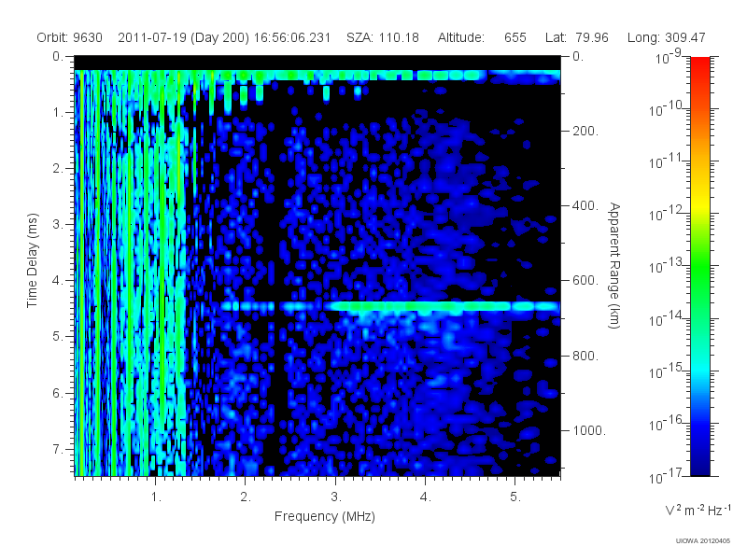
Task: Click the 'Lat: 79.96' value
Action: [x=577, y=37]
